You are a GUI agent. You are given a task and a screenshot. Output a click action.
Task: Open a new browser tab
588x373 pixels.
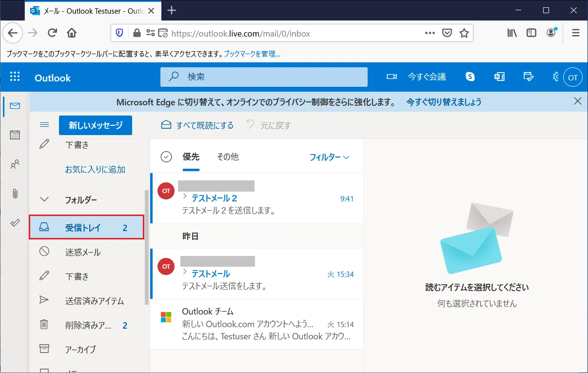(x=172, y=10)
